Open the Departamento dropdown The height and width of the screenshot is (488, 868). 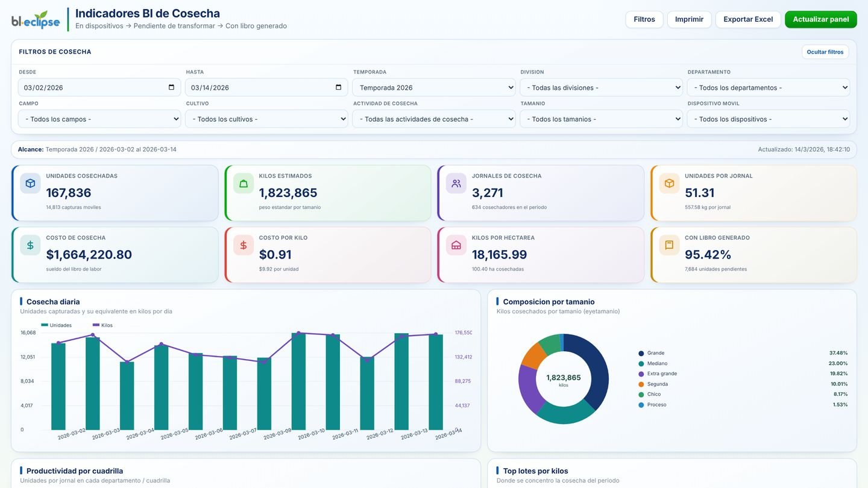[769, 87]
